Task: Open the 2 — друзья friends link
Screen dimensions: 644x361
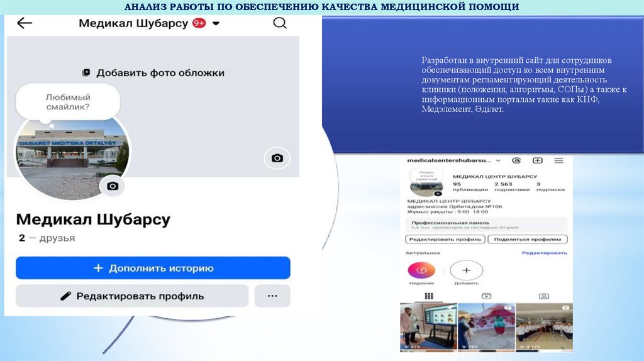Action: (47, 238)
